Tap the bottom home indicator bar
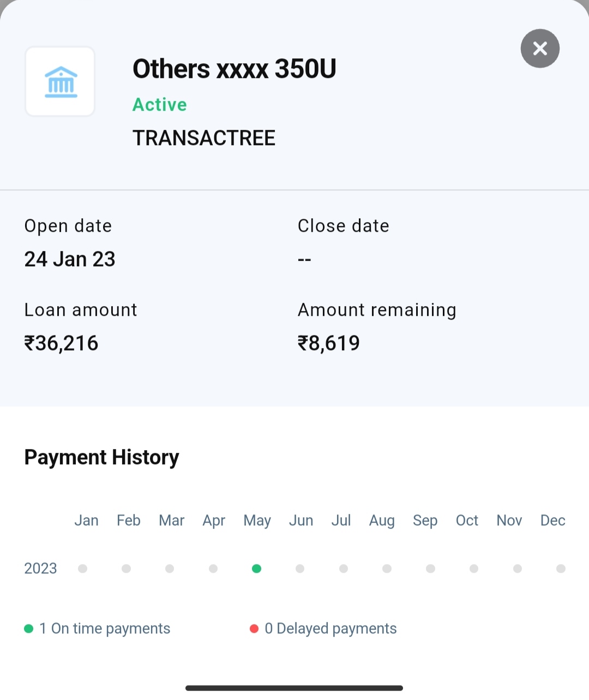Image resolution: width=589 pixels, height=700 pixels. [294, 688]
